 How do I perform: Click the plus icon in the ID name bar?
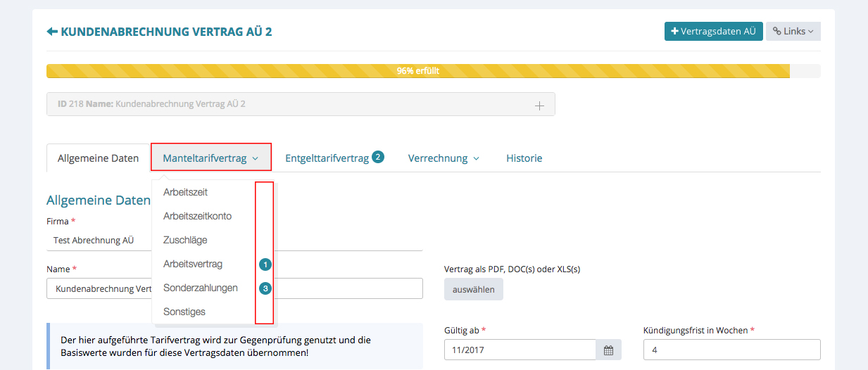(x=539, y=105)
